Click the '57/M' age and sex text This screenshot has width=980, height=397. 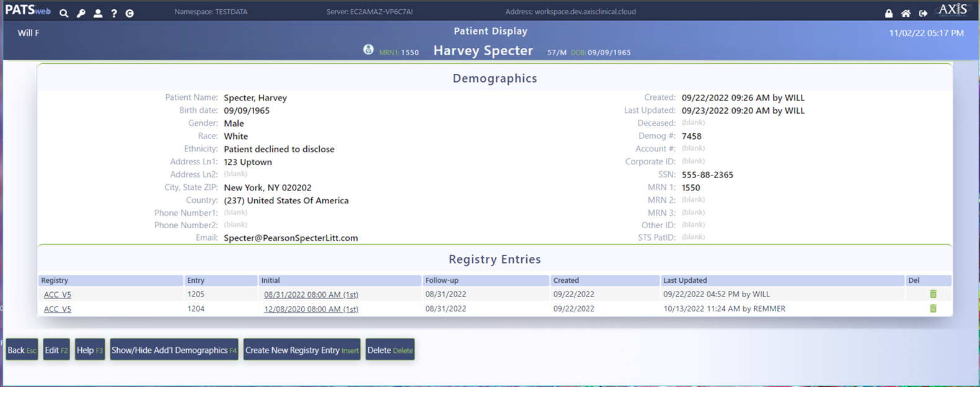(557, 53)
